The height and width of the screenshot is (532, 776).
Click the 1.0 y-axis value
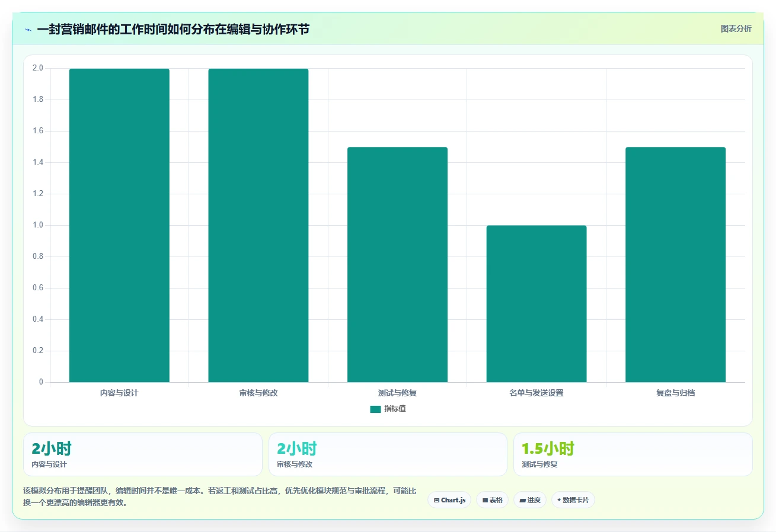point(38,225)
